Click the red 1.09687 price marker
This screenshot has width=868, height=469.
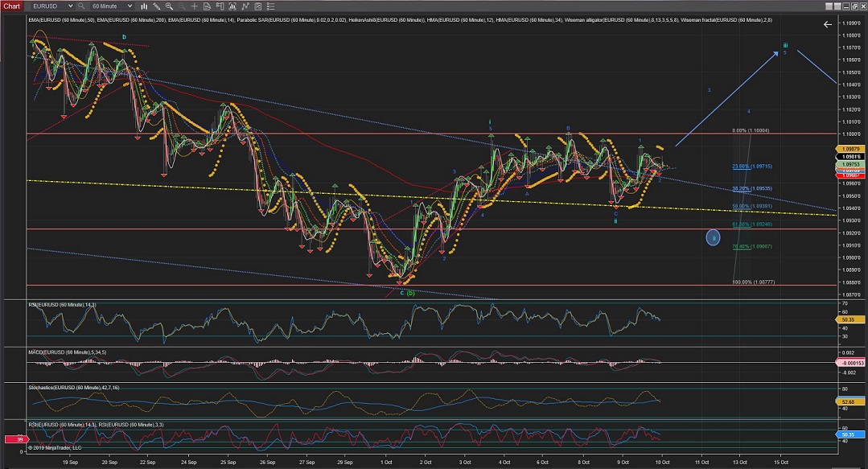[x=849, y=175]
